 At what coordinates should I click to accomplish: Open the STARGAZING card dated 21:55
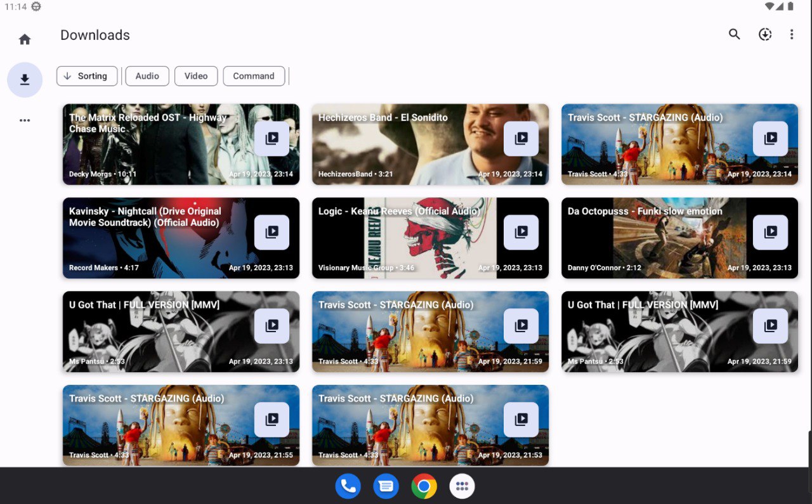181,425
